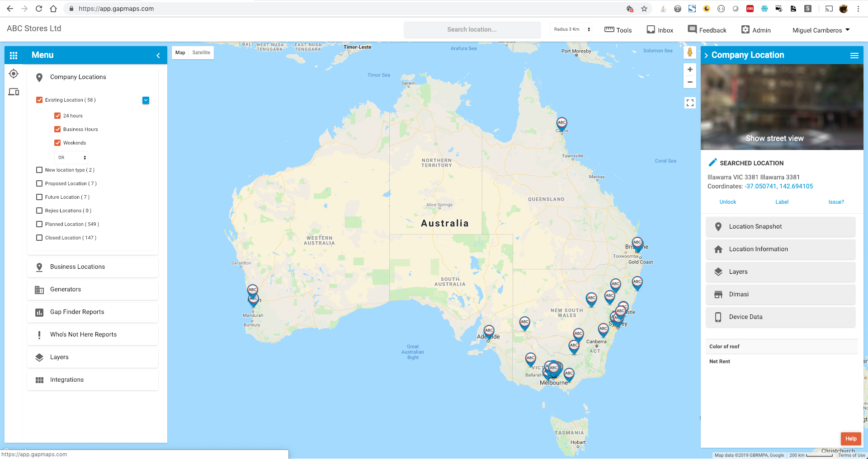Click the Search location field
The height and width of the screenshot is (459, 868).
[472, 30]
